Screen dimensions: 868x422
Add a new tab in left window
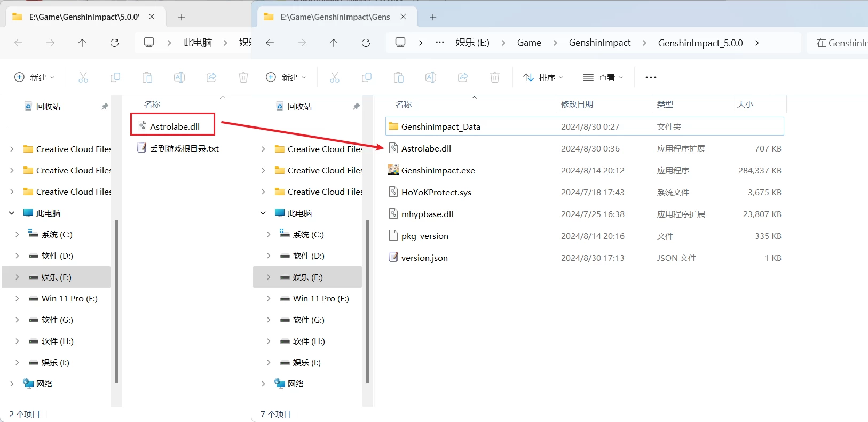coord(182,17)
